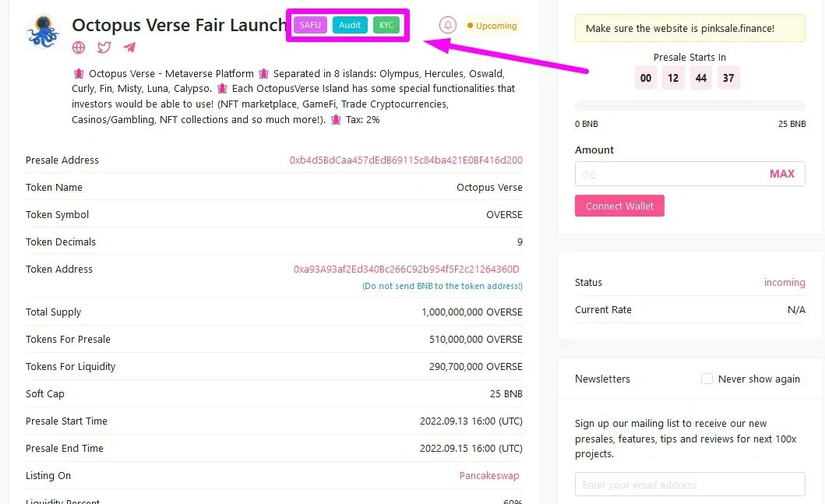Viewport: 825px width, 504px height.
Task: Click the 'Octopus Verse Fair Launch' title
Action: [x=179, y=25]
